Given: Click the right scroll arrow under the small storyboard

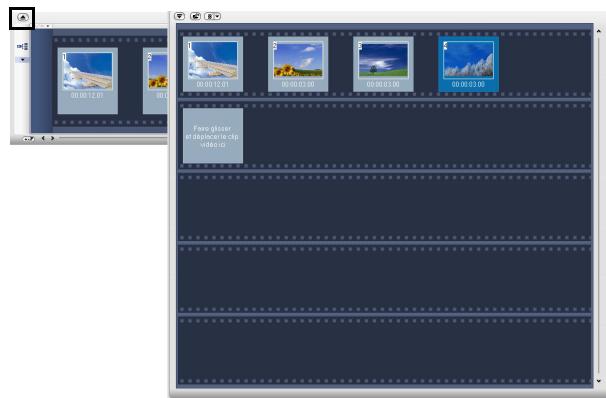Looking at the screenshot, I should (x=52, y=138).
